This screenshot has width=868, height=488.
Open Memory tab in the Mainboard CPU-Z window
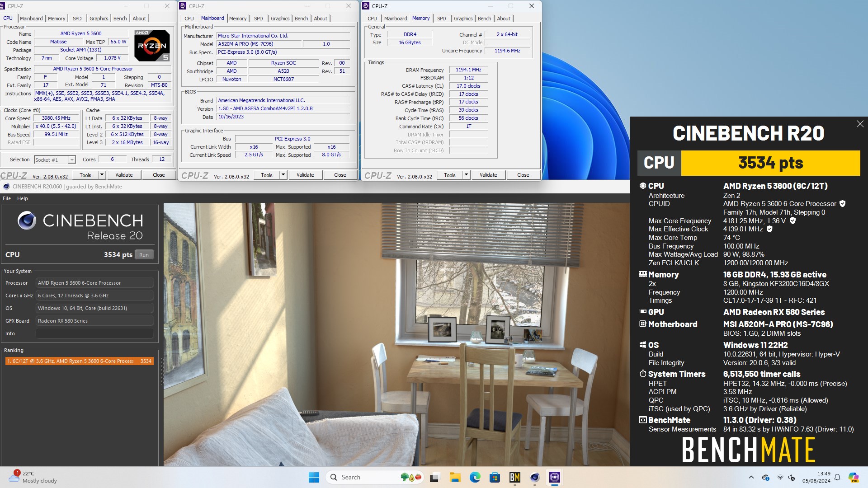pos(238,19)
